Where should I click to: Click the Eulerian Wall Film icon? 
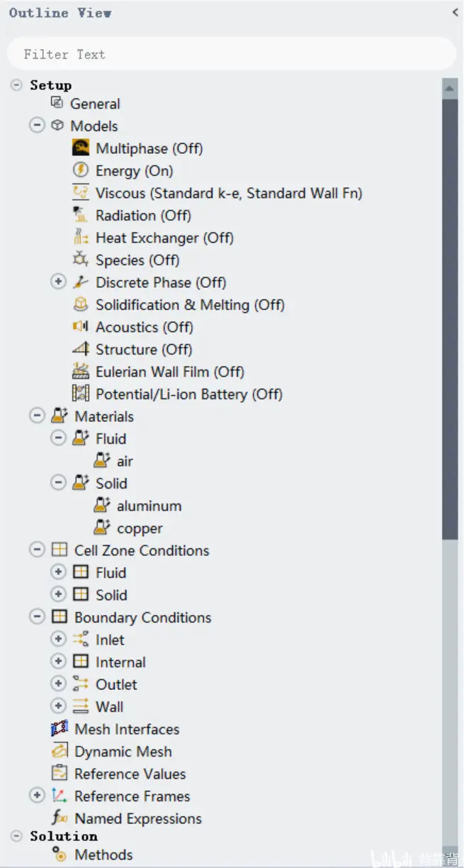tap(81, 372)
